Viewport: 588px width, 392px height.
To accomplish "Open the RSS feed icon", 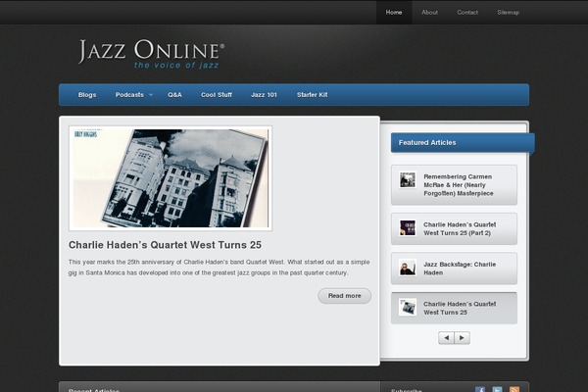I will pyautogui.click(x=514, y=389).
